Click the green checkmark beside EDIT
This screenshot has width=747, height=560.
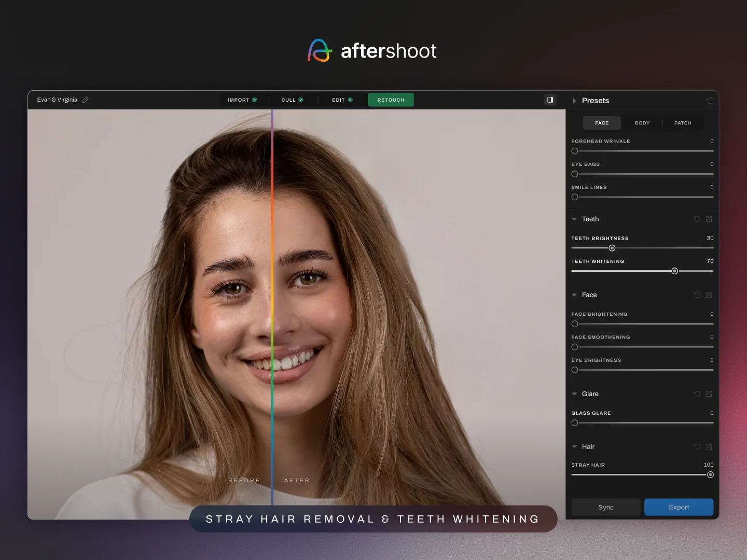coord(349,100)
